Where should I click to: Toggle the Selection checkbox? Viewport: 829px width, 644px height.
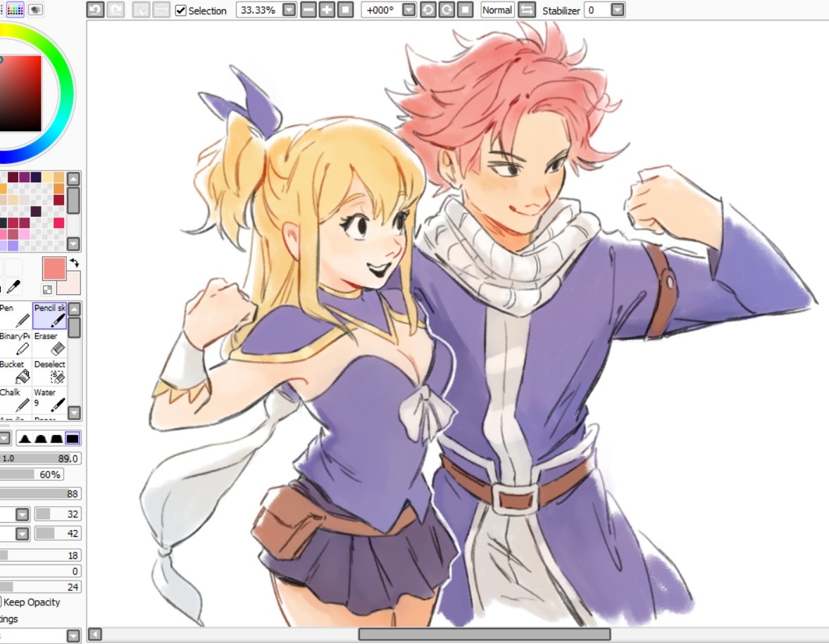(x=181, y=11)
